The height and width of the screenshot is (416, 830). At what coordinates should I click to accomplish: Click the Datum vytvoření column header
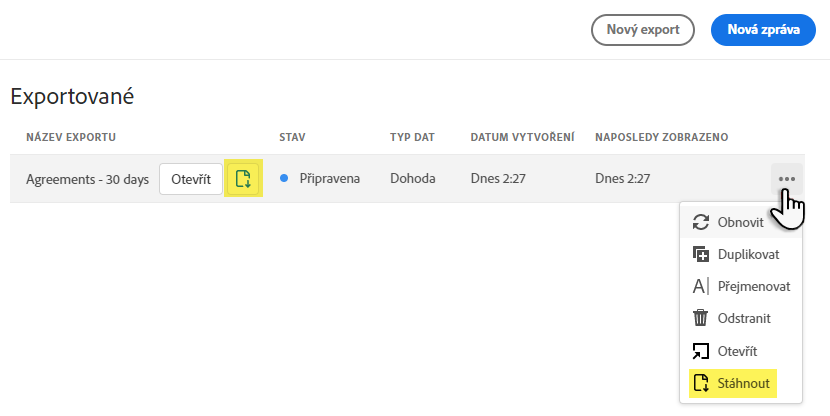coord(522,136)
